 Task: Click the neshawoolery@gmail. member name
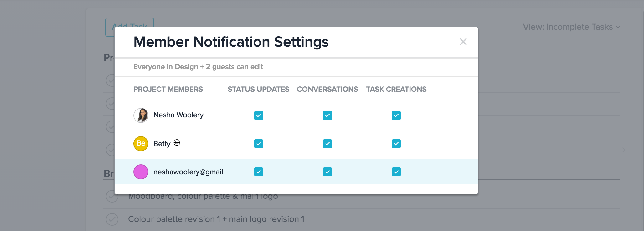pos(189,172)
